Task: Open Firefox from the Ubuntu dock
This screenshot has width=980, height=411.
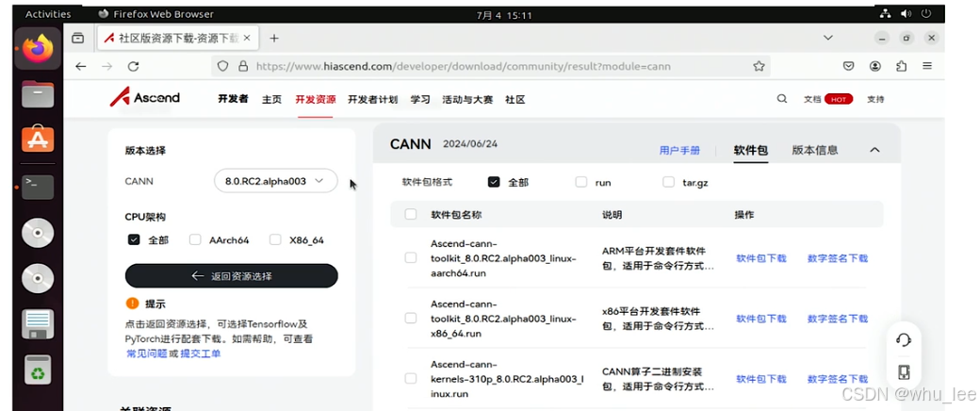Action: point(38,48)
